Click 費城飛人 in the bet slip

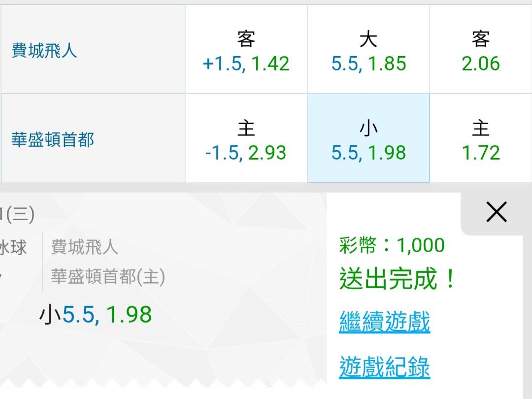coord(85,246)
